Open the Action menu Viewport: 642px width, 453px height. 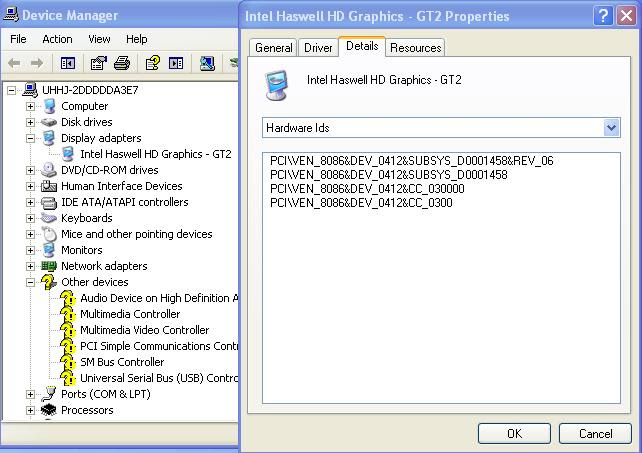pyautogui.click(x=57, y=39)
